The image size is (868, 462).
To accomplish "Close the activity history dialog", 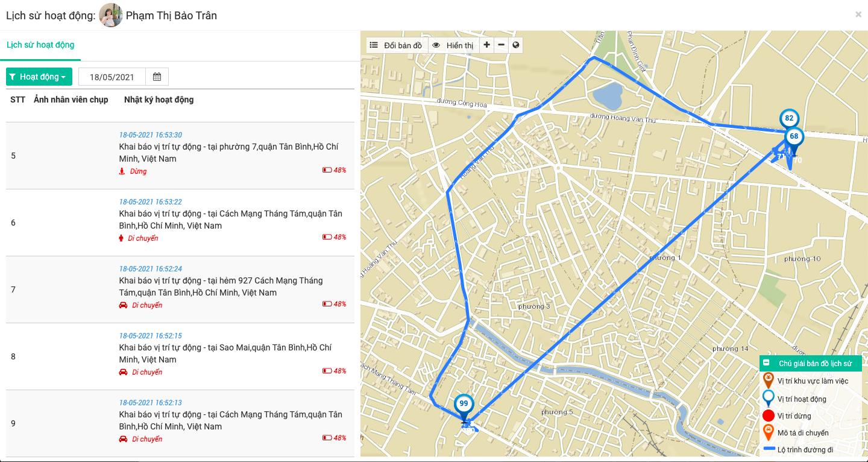I will pyautogui.click(x=858, y=14).
